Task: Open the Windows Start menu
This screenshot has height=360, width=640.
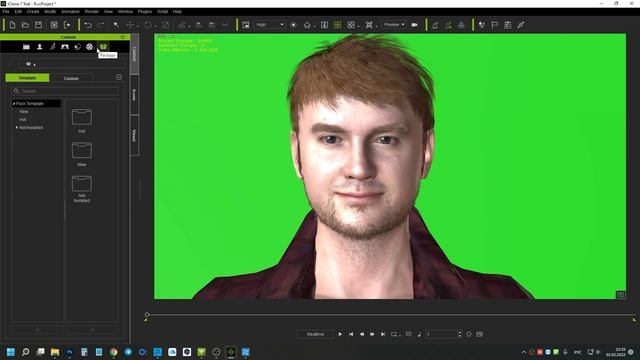Action: point(11,352)
